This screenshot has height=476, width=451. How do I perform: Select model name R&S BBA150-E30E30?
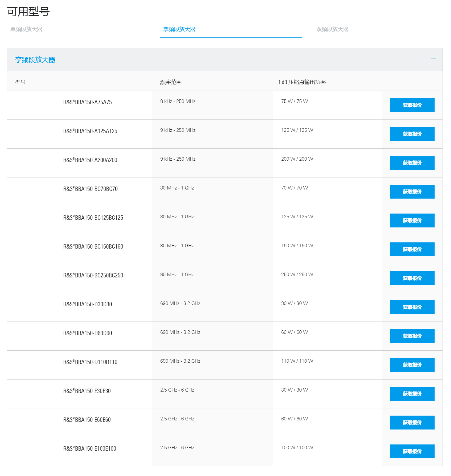(87, 391)
